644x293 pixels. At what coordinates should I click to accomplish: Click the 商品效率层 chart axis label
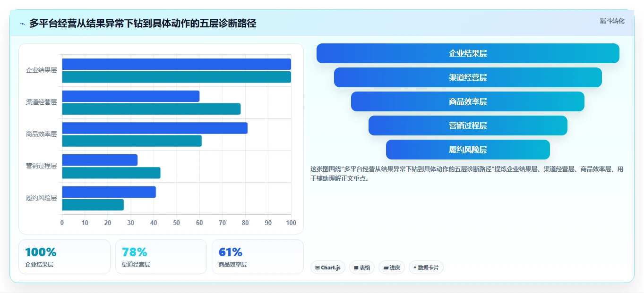click(x=41, y=134)
